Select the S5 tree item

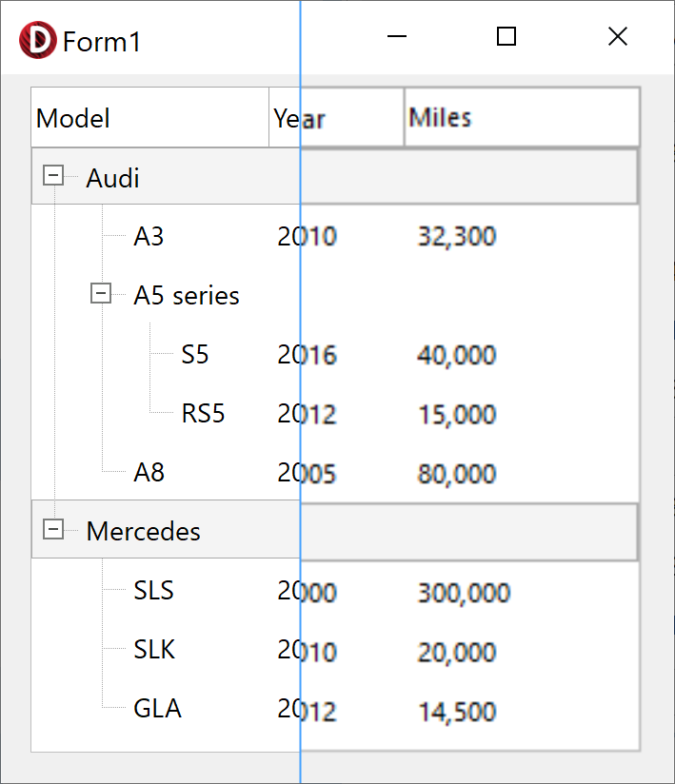coord(194,354)
